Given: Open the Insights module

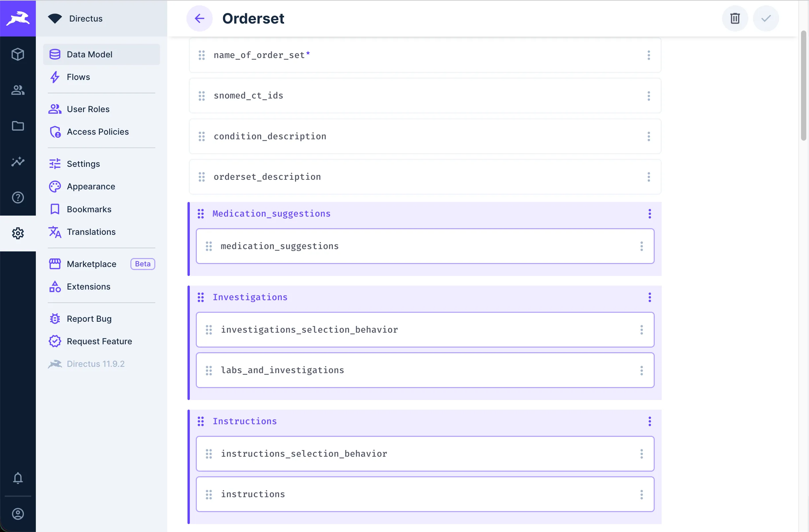Looking at the screenshot, I should pos(18,162).
